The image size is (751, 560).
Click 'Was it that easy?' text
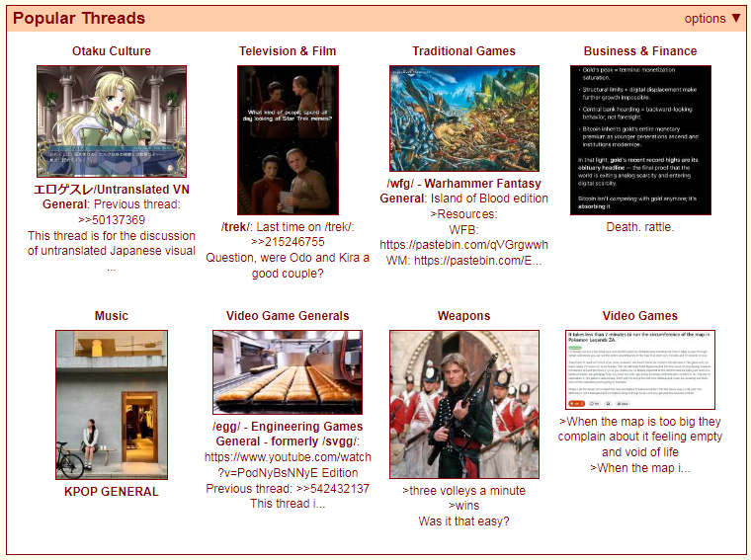click(x=463, y=521)
